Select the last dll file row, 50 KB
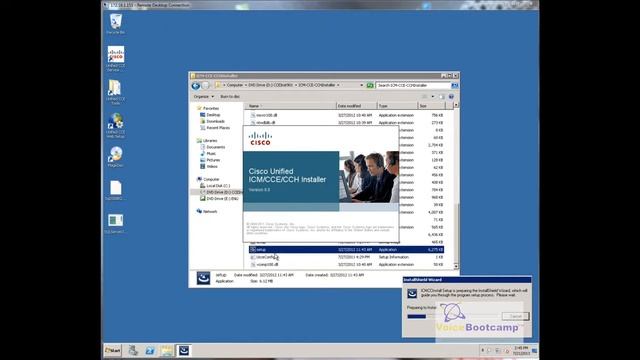Viewport: 640px width, 360px height. [346, 264]
